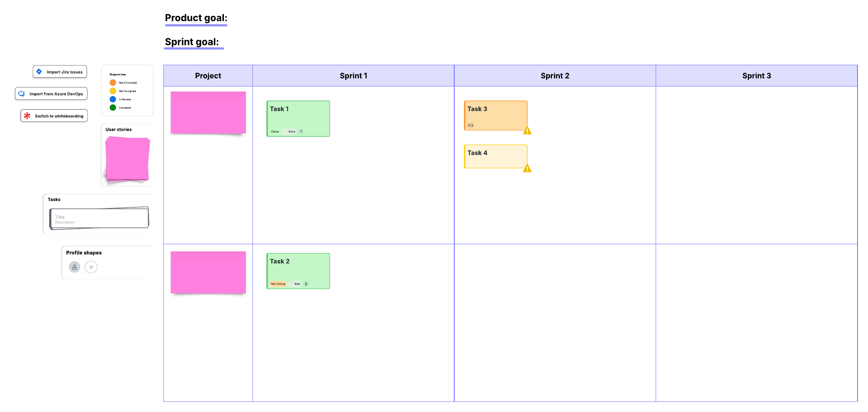Click the warning triangle on Task 3
Viewport: 868px width, 412px height.
point(527,131)
